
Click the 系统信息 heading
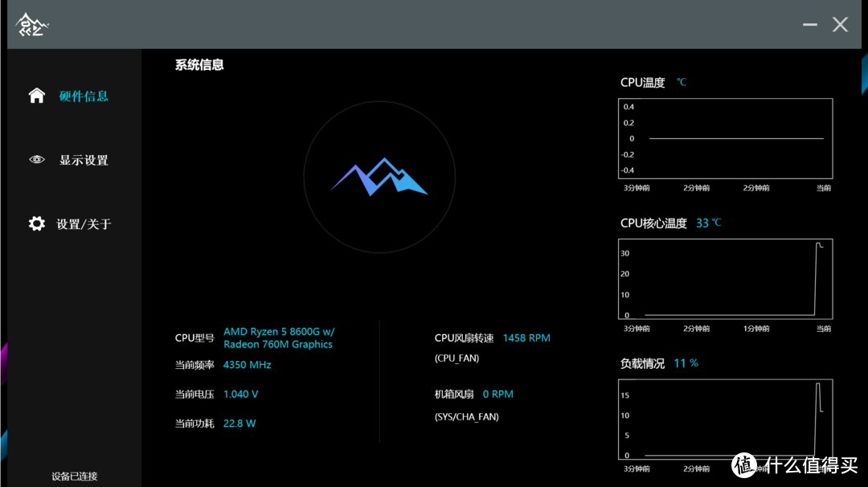(x=199, y=65)
